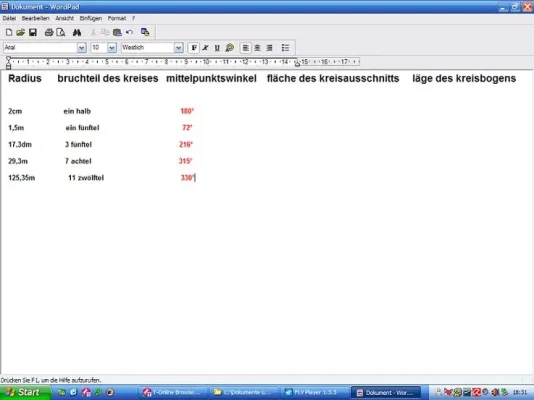Click the '3 fünftel' text

(x=78, y=144)
